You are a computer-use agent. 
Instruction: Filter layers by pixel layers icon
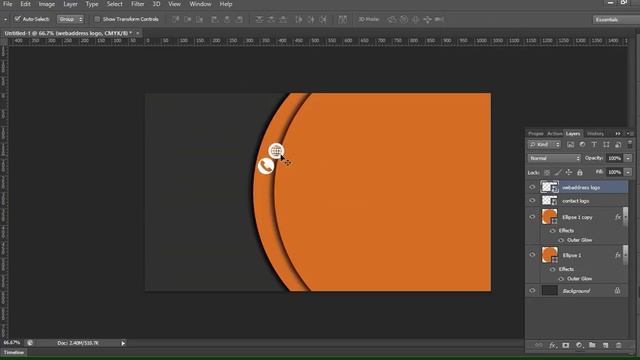point(570,144)
